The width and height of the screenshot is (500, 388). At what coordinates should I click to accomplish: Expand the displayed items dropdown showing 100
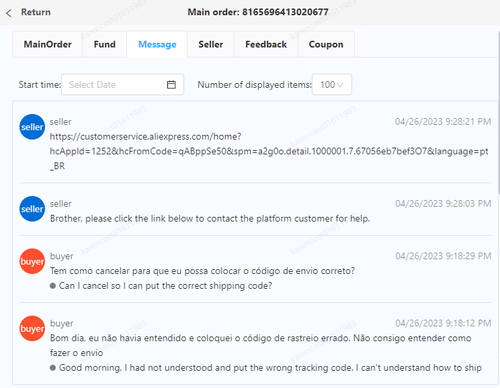click(x=332, y=85)
